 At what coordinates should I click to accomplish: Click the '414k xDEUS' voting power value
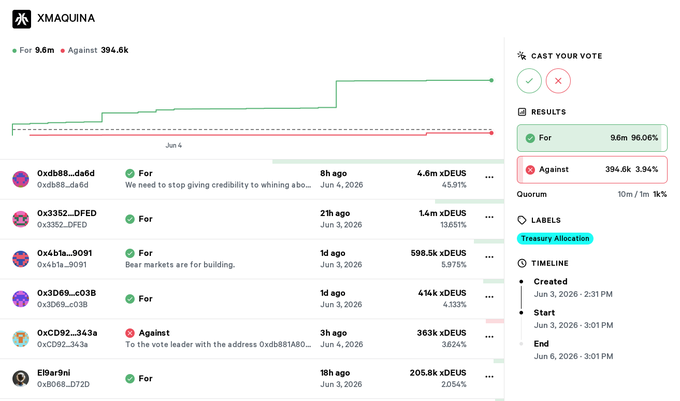(x=442, y=293)
